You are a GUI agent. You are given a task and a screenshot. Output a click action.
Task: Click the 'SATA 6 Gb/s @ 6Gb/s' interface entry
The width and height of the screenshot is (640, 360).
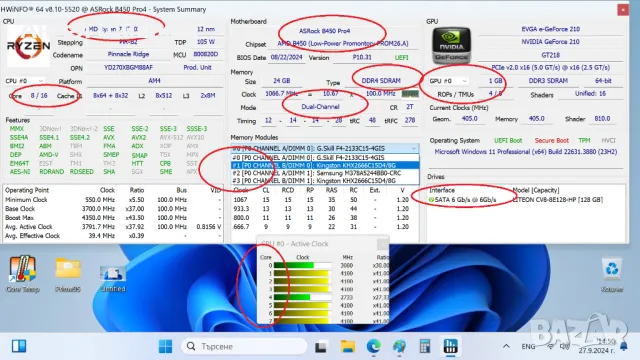[x=465, y=200]
